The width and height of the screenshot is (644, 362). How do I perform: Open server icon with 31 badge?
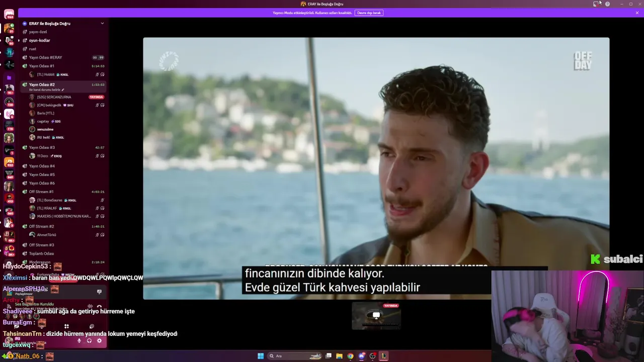tap(9, 28)
